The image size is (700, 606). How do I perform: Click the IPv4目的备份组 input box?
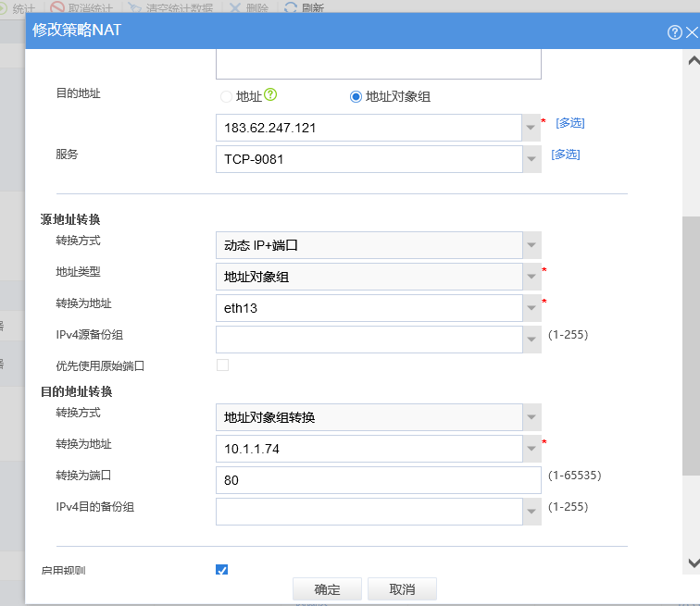tap(369, 512)
